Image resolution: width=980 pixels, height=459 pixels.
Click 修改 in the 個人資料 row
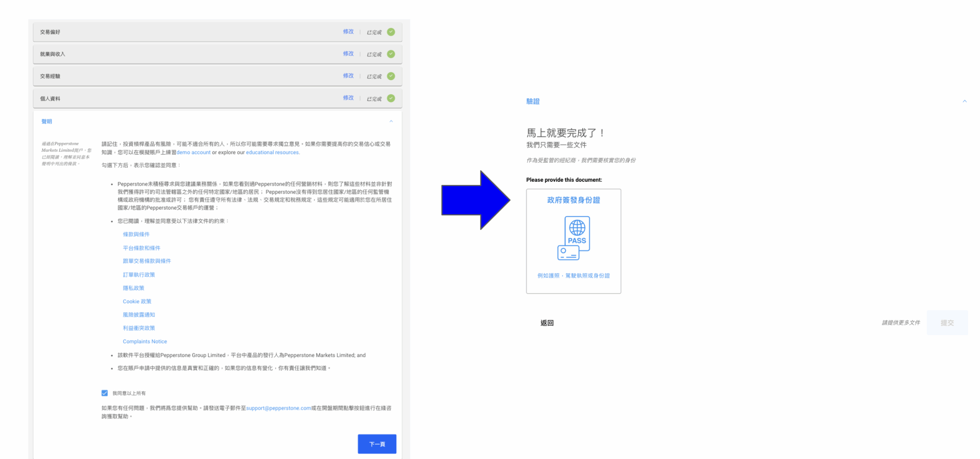348,98
